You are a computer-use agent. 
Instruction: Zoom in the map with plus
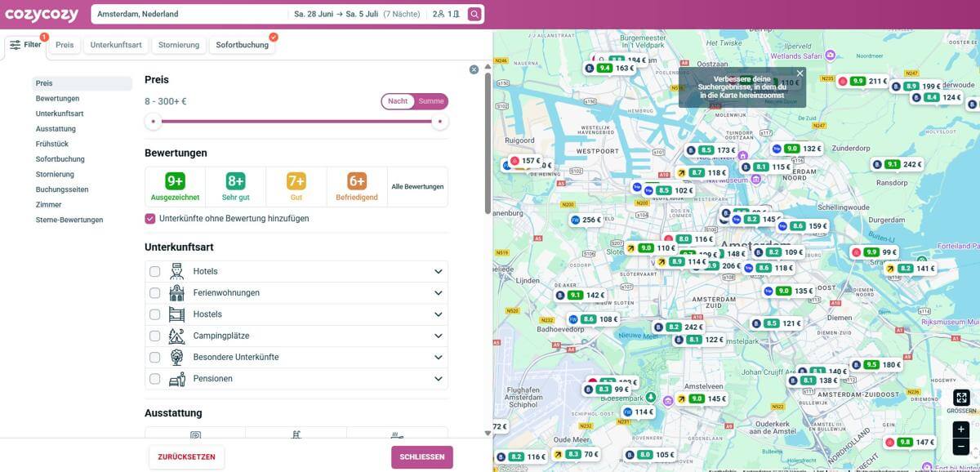coord(961,430)
